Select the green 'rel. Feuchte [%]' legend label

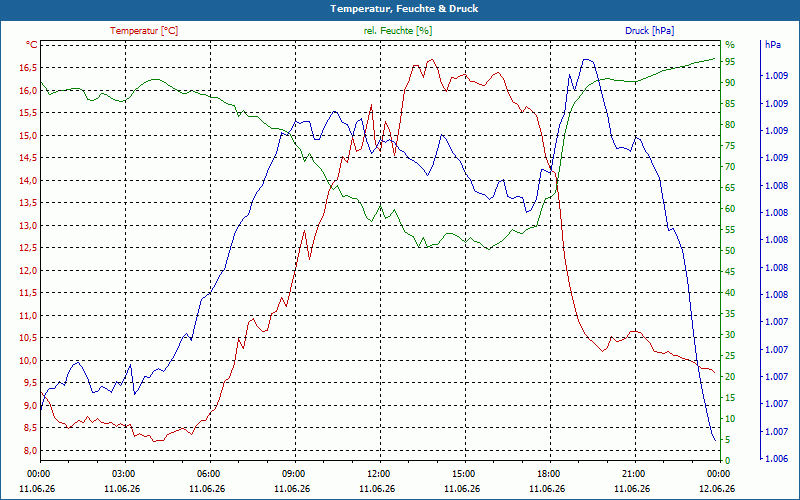click(x=397, y=31)
